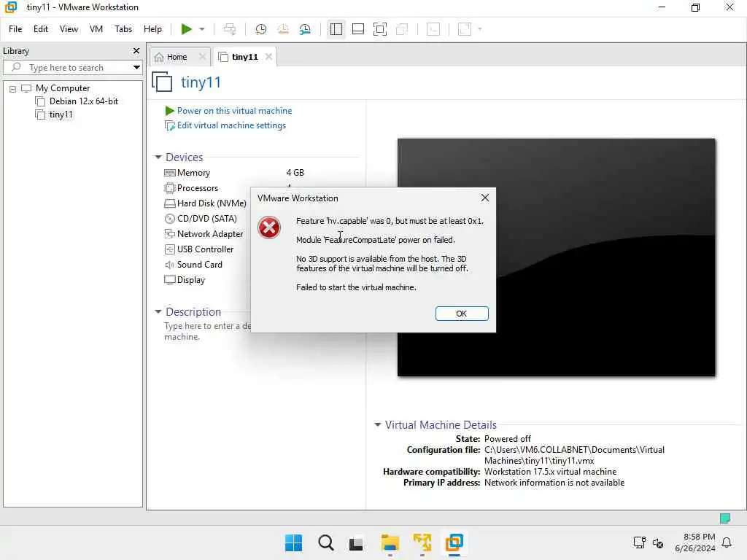The height and width of the screenshot is (560, 747).
Task: Open Task View on the taskbar
Action: [x=356, y=542]
